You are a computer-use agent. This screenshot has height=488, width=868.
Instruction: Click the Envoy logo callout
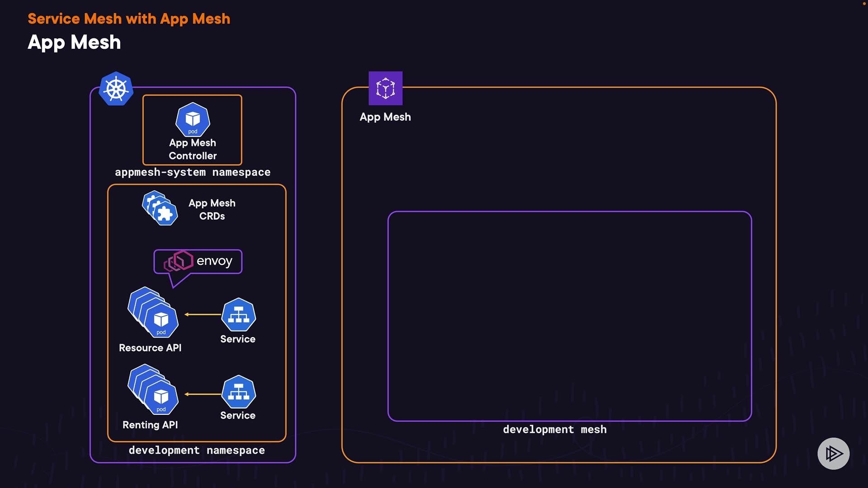(198, 262)
